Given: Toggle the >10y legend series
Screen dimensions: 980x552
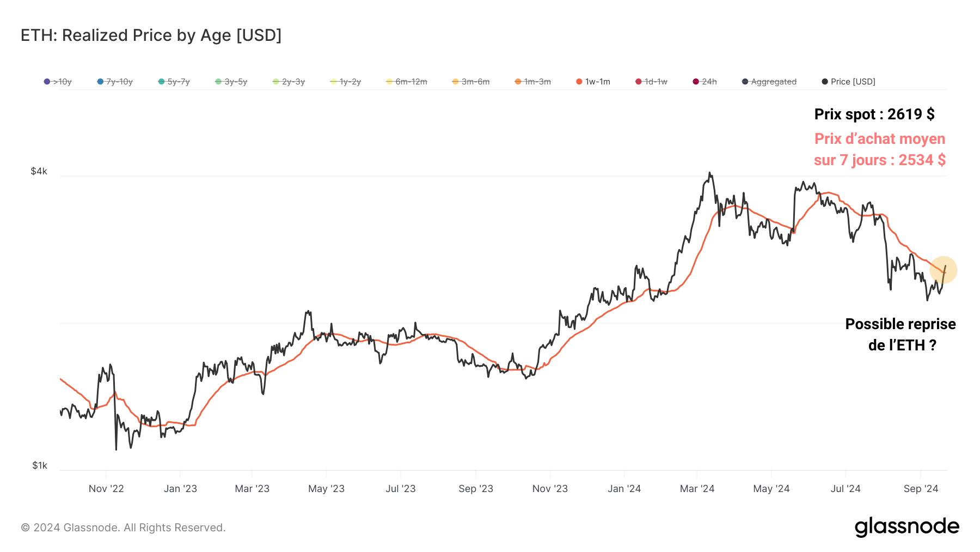Looking at the screenshot, I should 58,82.
